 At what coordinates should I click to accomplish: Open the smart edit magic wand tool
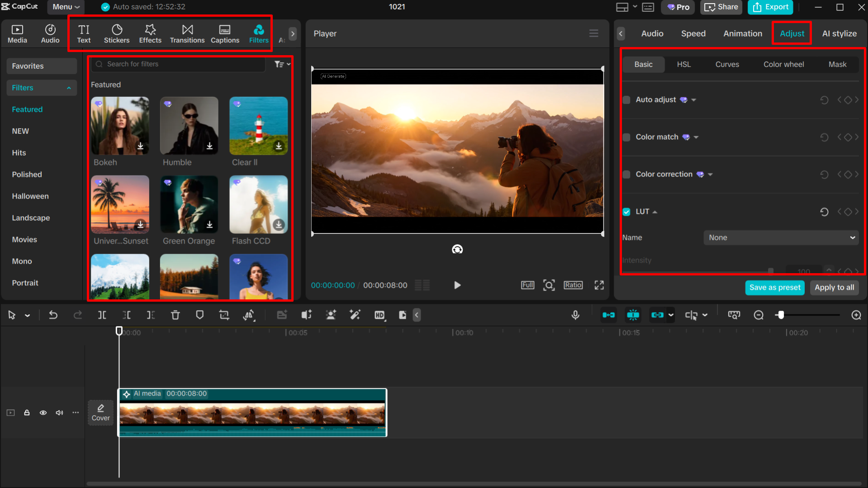coord(355,315)
